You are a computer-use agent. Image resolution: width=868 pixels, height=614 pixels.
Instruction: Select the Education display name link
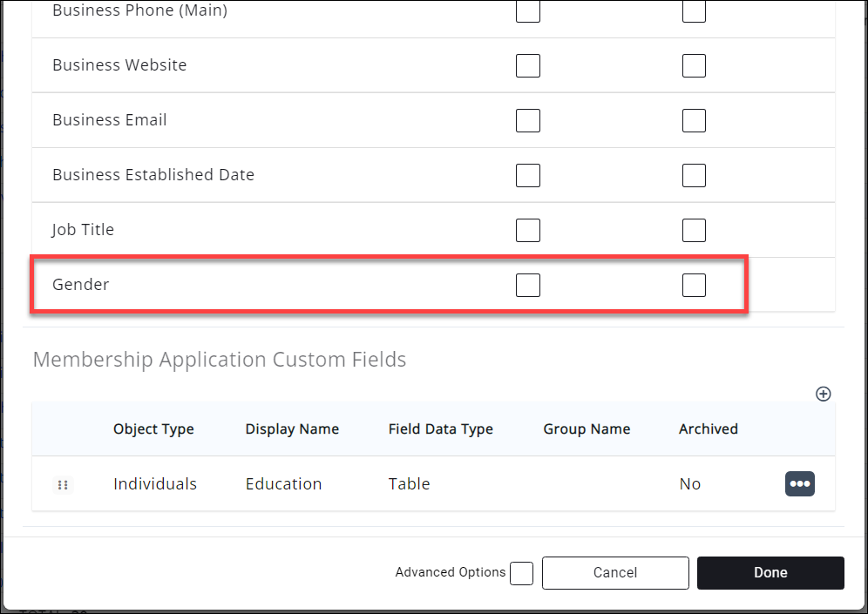coord(283,483)
